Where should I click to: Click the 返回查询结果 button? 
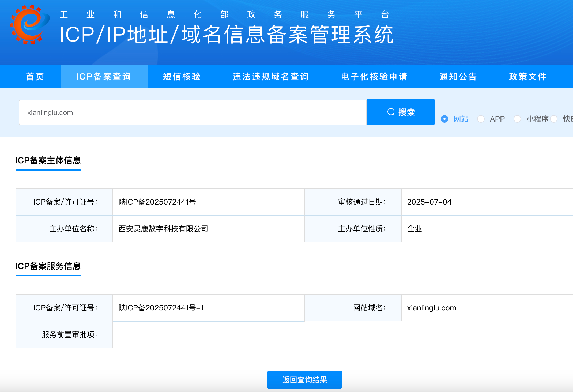click(304, 380)
